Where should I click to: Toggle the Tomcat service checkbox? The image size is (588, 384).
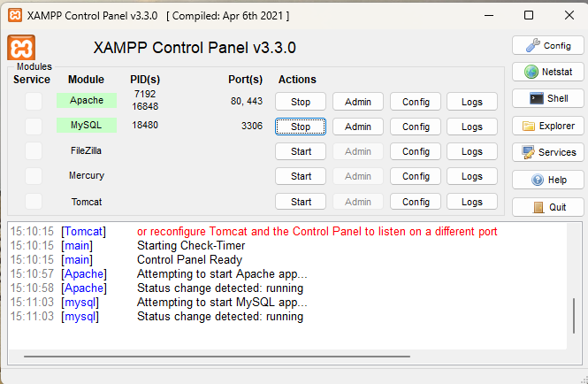[x=34, y=201]
